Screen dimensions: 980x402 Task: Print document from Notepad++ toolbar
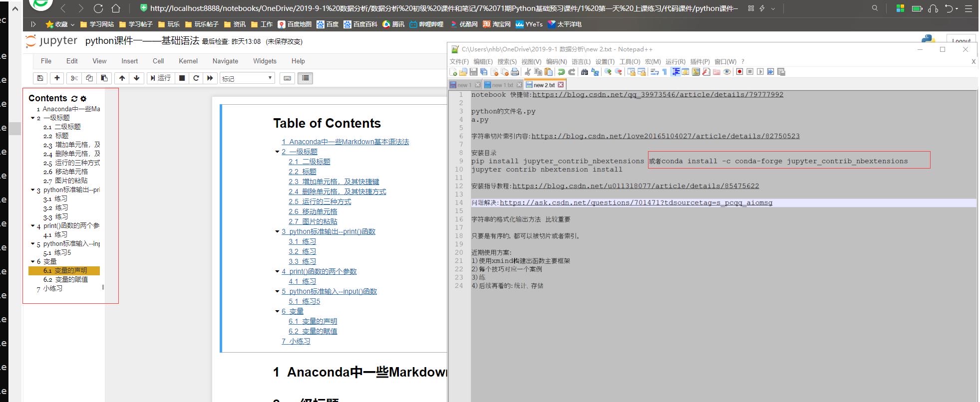coord(515,72)
